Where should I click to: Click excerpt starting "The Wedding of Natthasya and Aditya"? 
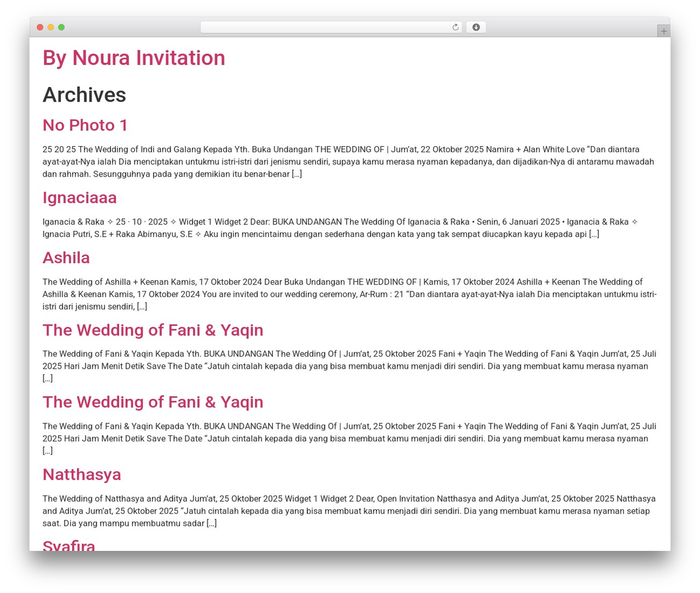(x=349, y=511)
